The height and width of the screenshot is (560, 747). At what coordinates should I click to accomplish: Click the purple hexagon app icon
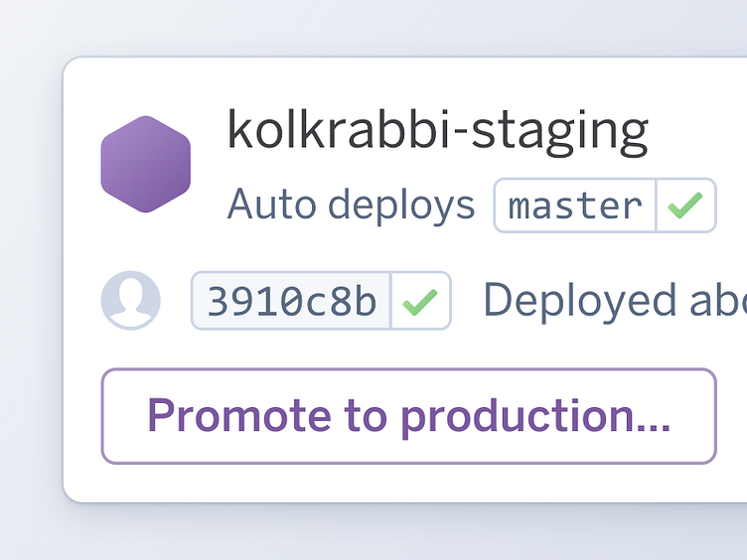(145, 164)
